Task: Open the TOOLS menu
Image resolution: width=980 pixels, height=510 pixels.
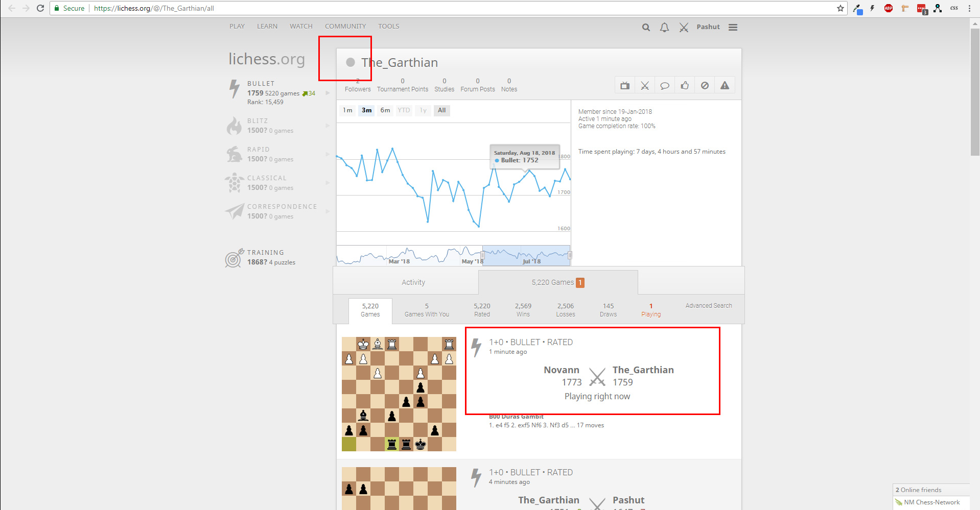Action: click(389, 27)
